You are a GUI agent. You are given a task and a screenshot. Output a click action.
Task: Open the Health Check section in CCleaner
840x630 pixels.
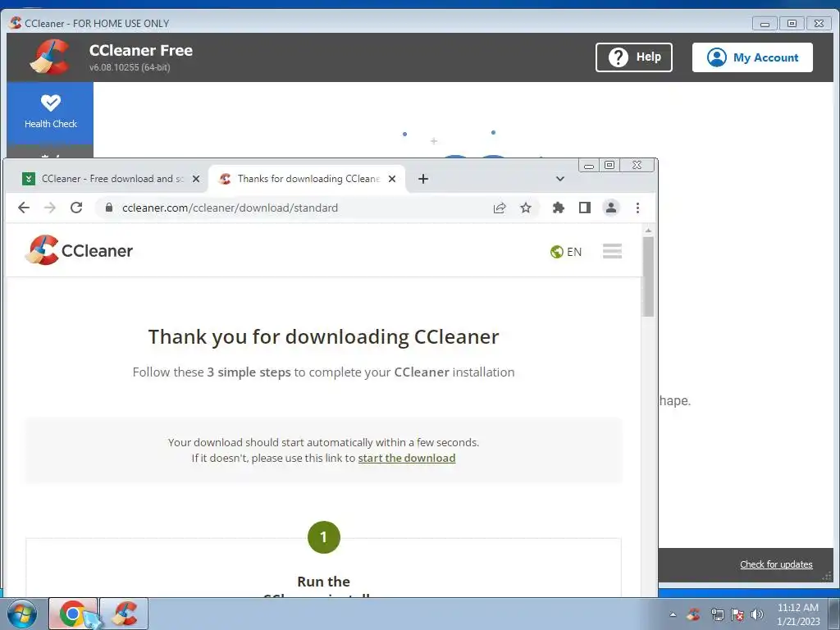(x=50, y=112)
